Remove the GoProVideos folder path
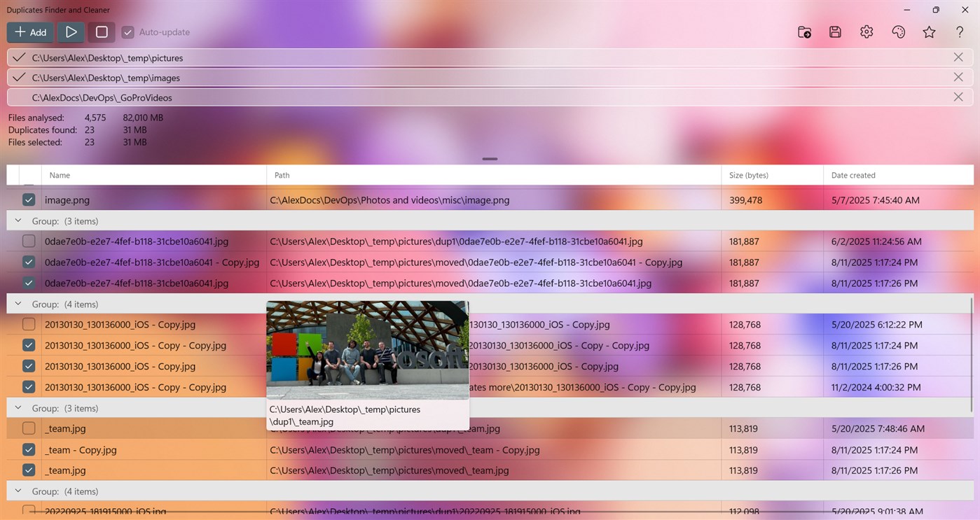Image resolution: width=980 pixels, height=520 pixels. (x=958, y=97)
